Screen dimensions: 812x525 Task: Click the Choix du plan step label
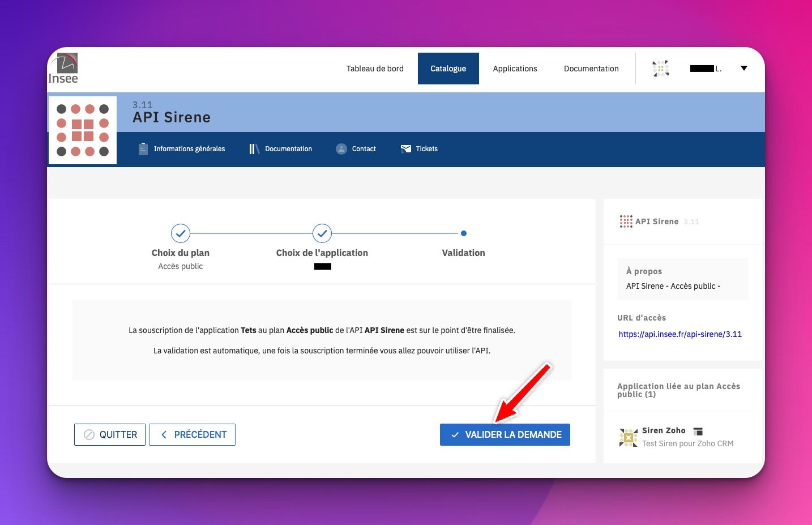(181, 253)
